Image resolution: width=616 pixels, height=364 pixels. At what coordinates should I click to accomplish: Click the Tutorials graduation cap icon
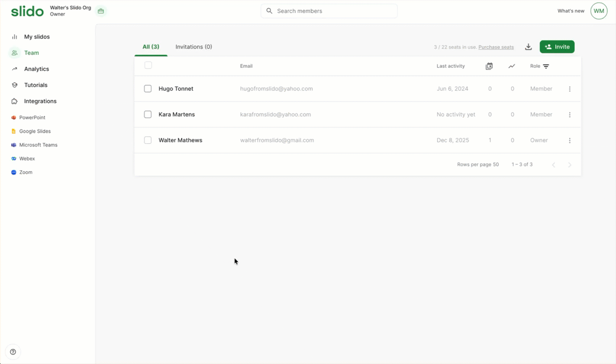15,85
